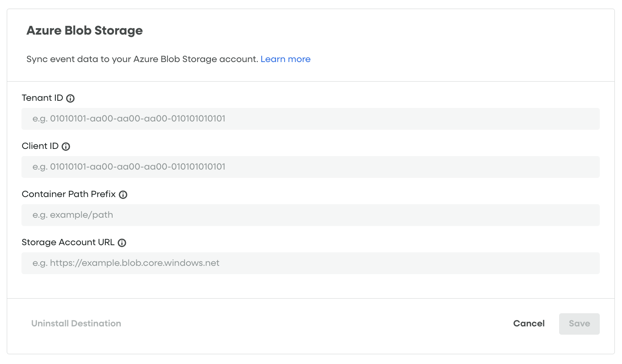Screen dimensions: 622x364
Task: Click the Storage Account URL label
Action: 68,242
